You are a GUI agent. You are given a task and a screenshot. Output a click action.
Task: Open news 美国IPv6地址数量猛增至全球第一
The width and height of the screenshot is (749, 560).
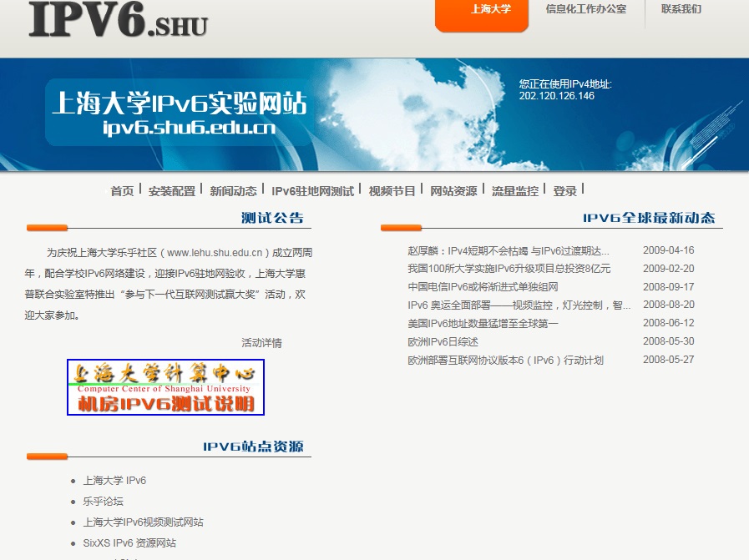tap(483, 324)
